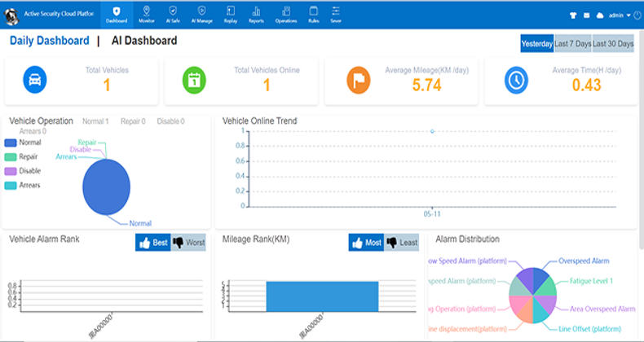Click the blue Normal pie slice
Viewport: 644px width, 342px height.
coord(106,187)
